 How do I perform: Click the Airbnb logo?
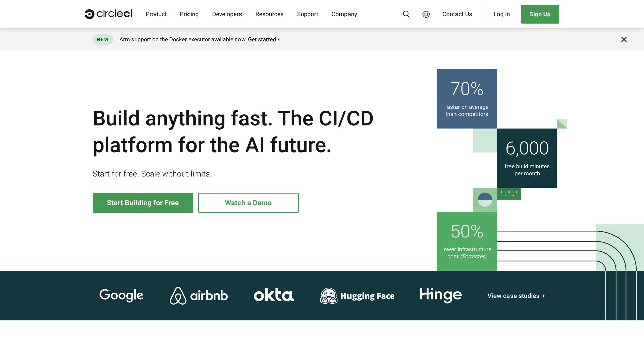point(199,295)
